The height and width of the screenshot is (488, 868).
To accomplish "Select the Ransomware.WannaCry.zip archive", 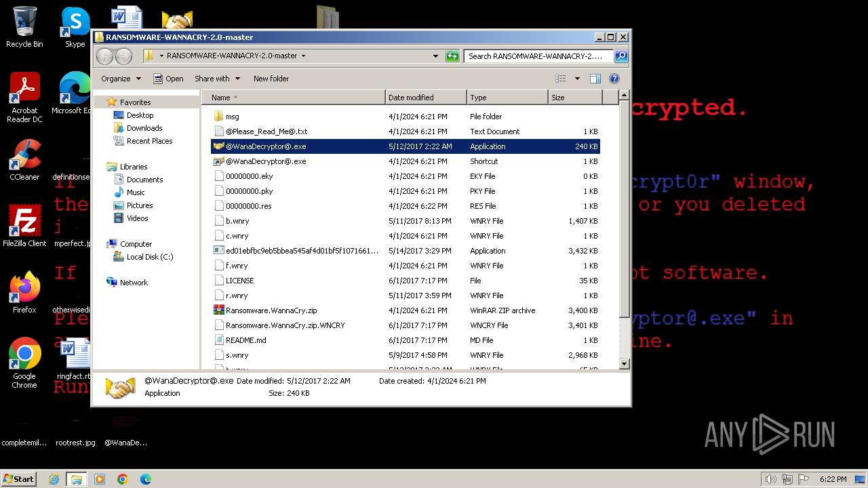I will coord(406,310).
